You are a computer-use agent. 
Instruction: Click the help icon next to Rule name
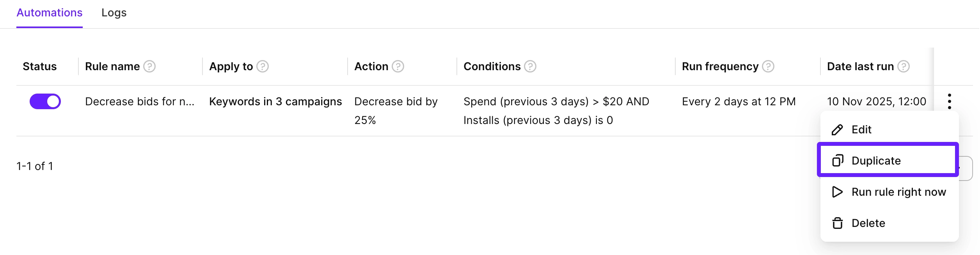(149, 67)
